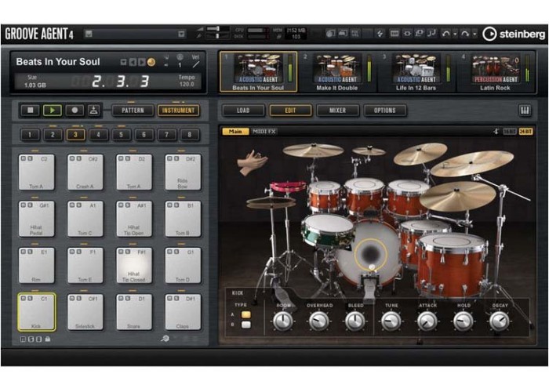Click the clapping hands in kit picture
Screen dimensions: 549x392
(x=252, y=162)
